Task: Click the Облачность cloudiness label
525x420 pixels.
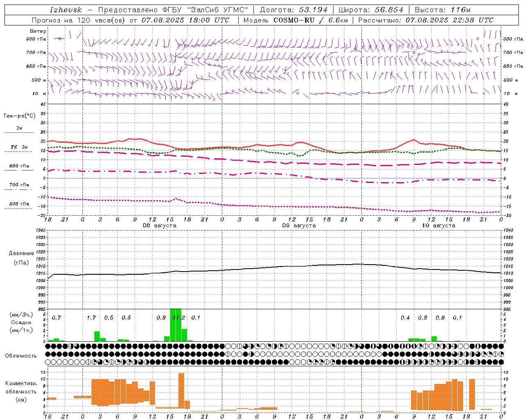Action: point(21,356)
